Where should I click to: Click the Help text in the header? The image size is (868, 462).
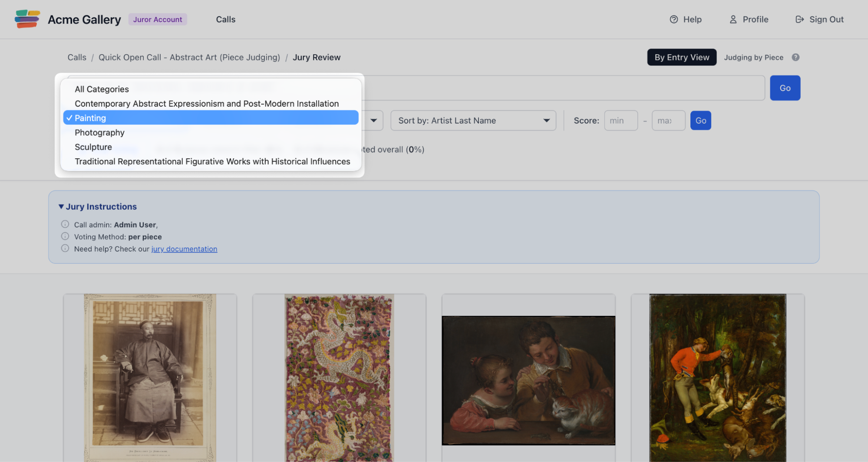(x=692, y=20)
